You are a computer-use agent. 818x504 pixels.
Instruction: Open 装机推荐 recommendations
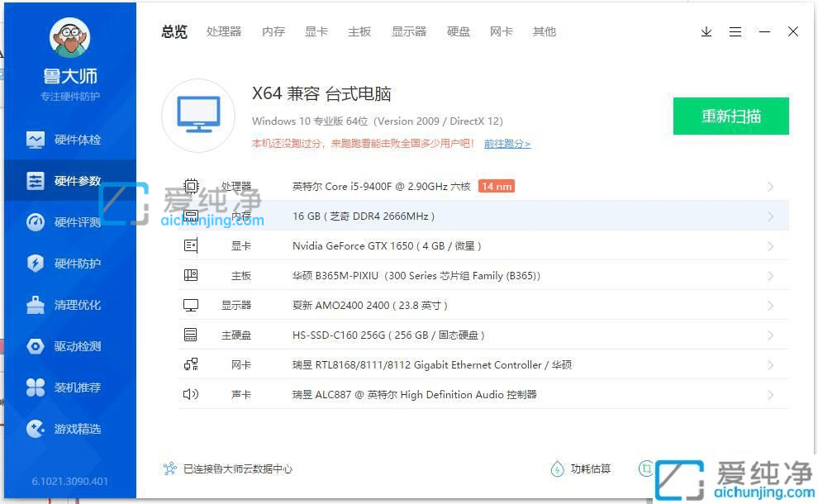coord(69,387)
